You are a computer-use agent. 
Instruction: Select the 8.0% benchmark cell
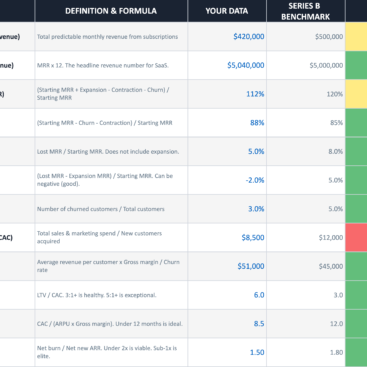click(x=306, y=151)
